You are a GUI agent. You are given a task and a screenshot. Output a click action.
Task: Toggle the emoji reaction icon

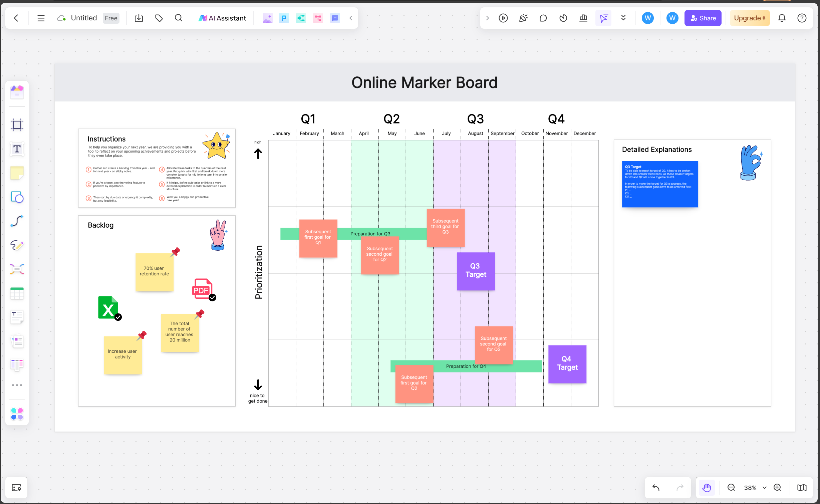[x=523, y=18]
